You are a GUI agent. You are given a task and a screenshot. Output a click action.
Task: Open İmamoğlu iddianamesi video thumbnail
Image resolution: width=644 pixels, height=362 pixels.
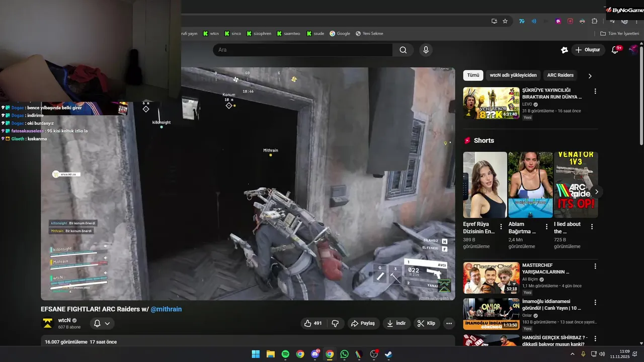[x=491, y=314]
